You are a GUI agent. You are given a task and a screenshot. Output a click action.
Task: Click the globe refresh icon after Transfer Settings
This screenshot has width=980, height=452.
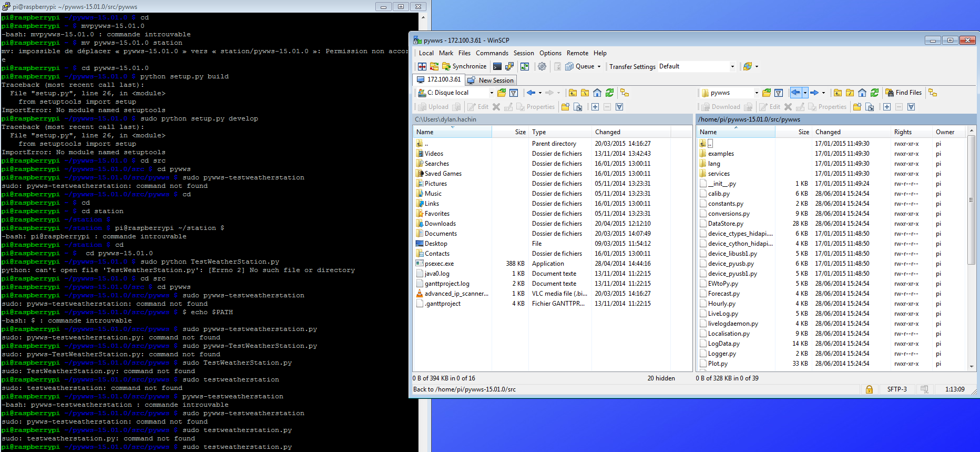[x=748, y=66]
